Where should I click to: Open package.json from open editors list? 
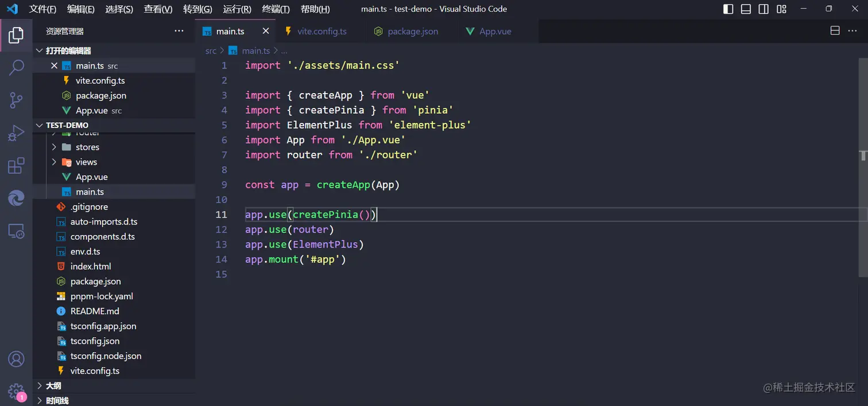tap(114, 96)
